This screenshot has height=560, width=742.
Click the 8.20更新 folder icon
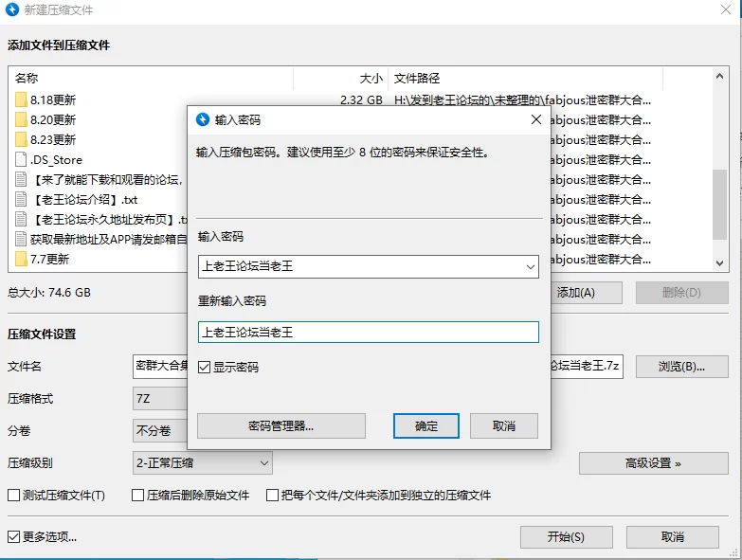(x=21, y=119)
